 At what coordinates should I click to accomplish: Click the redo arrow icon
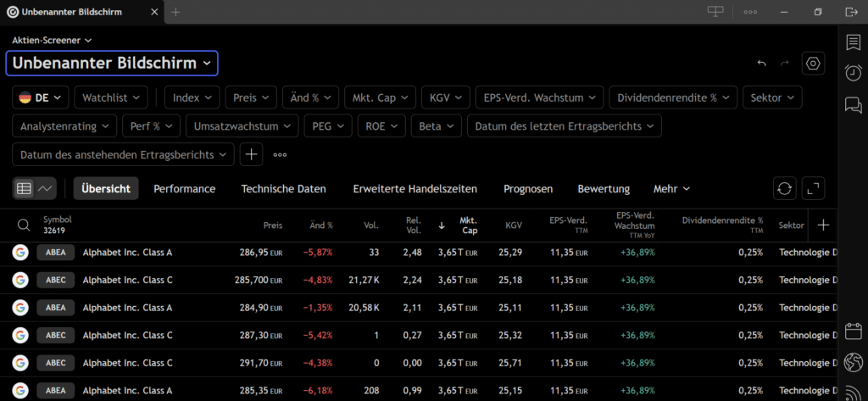784,63
